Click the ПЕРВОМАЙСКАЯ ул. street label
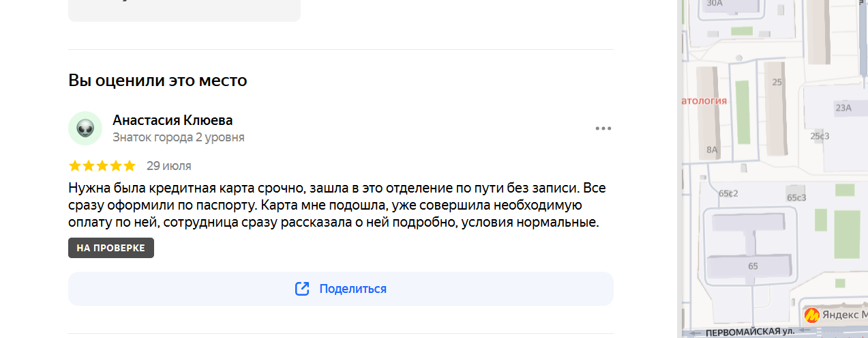 coord(750,332)
